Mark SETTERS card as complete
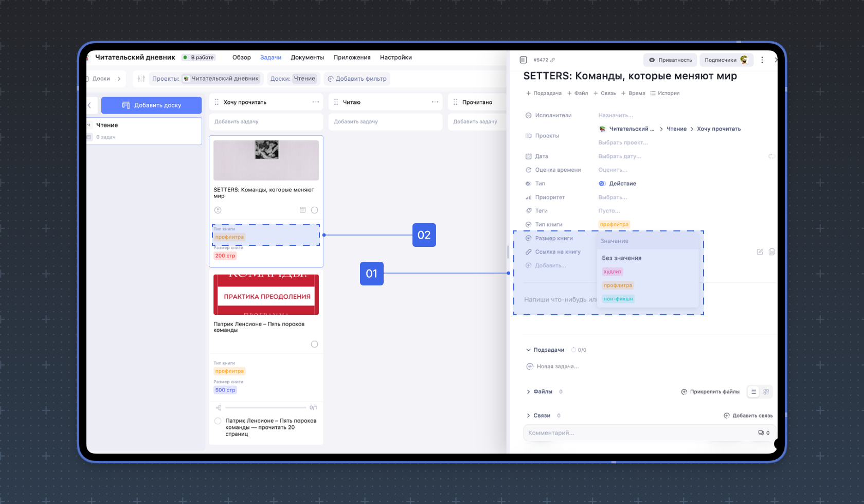The image size is (864, 504). [x=314, y=210]
